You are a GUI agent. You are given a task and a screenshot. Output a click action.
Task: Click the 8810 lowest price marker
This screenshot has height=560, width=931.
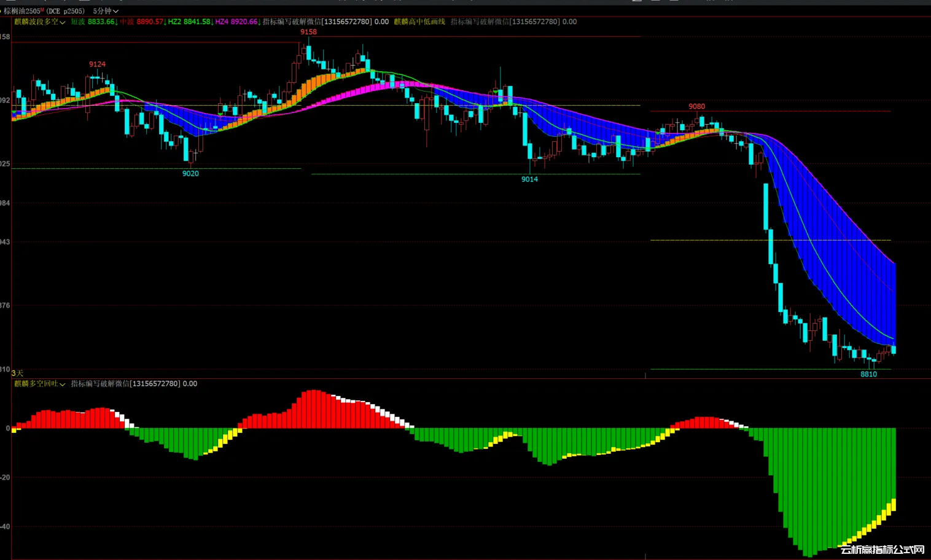pos(868,375)
